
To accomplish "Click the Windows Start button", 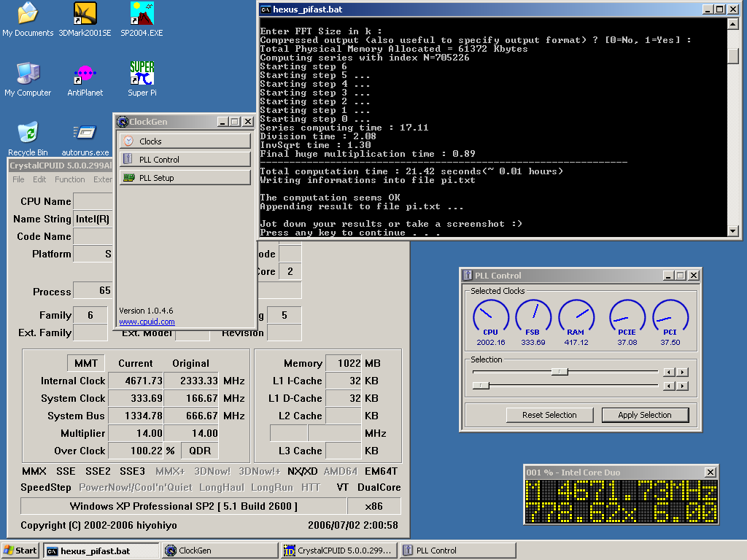I will coord(20,551).
